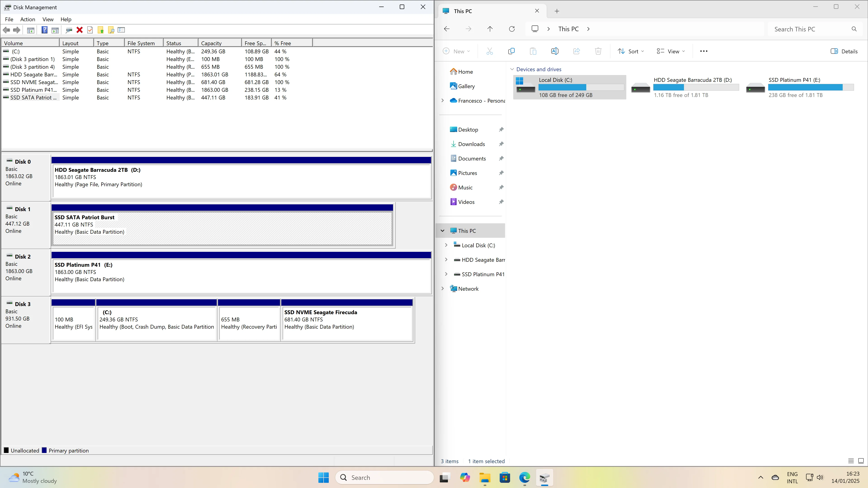Click the checklist view settings toolbar icon
Image resolution: width=868 pixels, height=488 pixels.
(121, 30)
